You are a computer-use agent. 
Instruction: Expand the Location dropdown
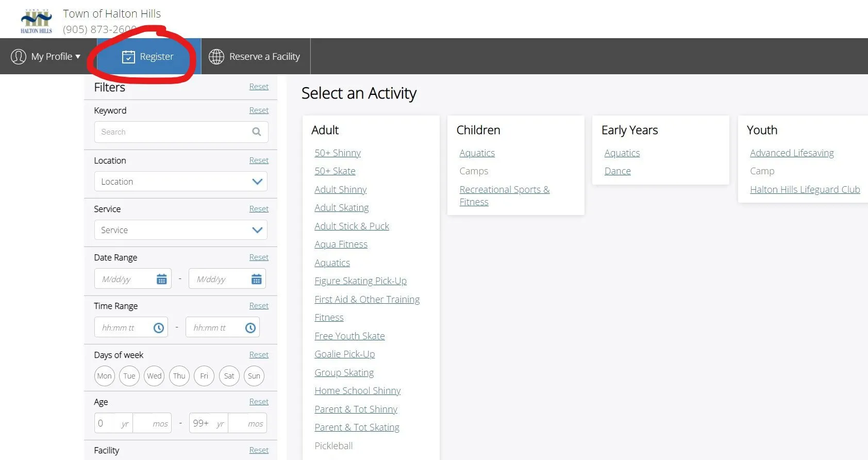181,182
